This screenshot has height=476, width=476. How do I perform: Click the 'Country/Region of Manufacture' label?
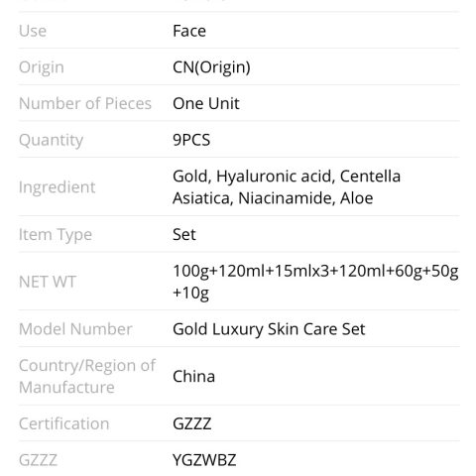(x=87, y=377)
